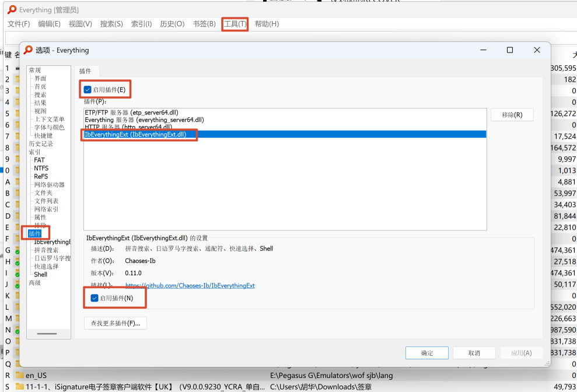Click the 应用(A) button

pyautogui.click(x=521, y=353)
